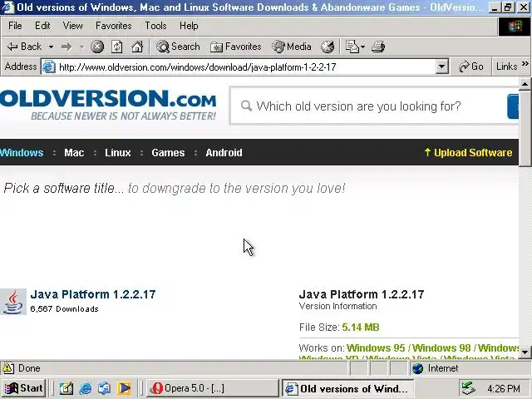The height and width of the screenshot is (399, 532).
Task: Click the Upload Software link
Action: pos(468,153)
